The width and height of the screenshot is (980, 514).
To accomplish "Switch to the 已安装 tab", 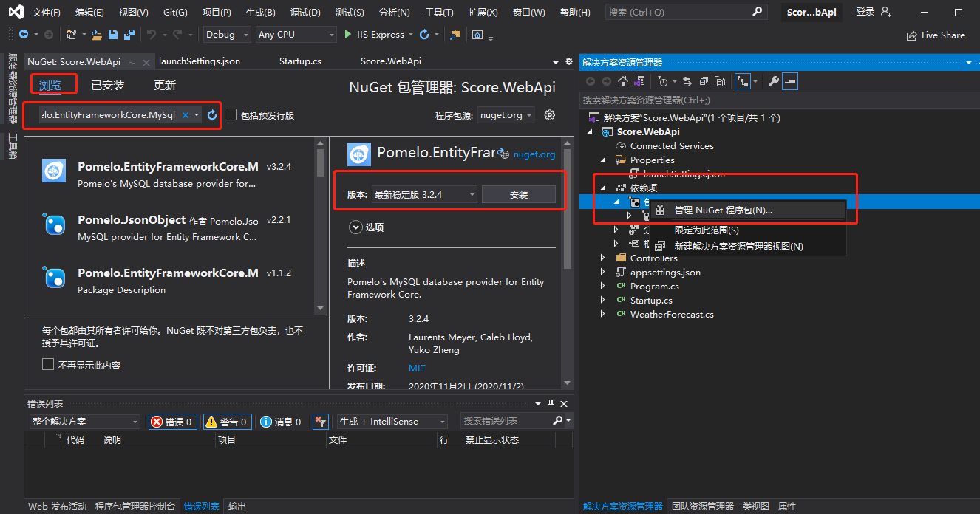I will (x=107, y=85).
